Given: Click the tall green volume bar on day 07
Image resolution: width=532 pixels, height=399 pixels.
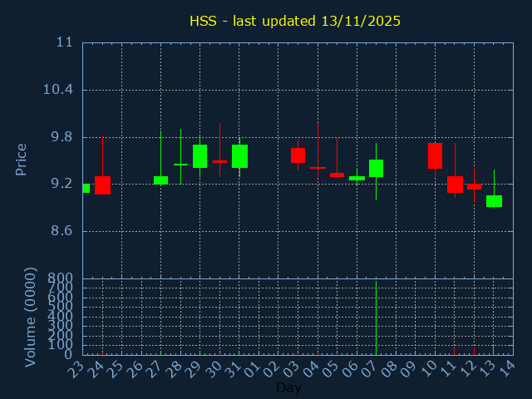Looking at the screenshot, I should (376, 318).
